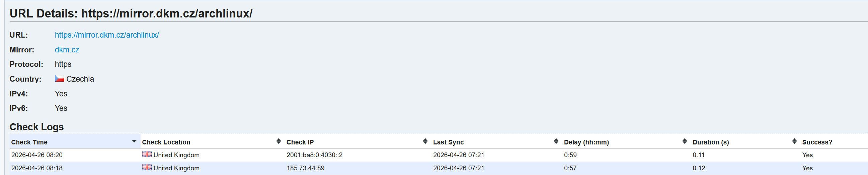Click the Czech flag icon beside Czechia
Image resolution: width=868 pixels, height=175 pixels.
point(59,79)
